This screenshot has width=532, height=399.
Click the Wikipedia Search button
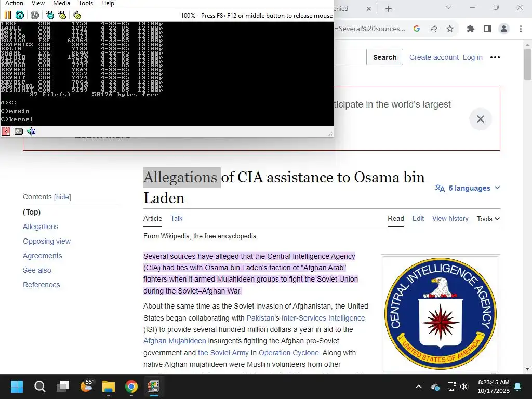point(385,57)
